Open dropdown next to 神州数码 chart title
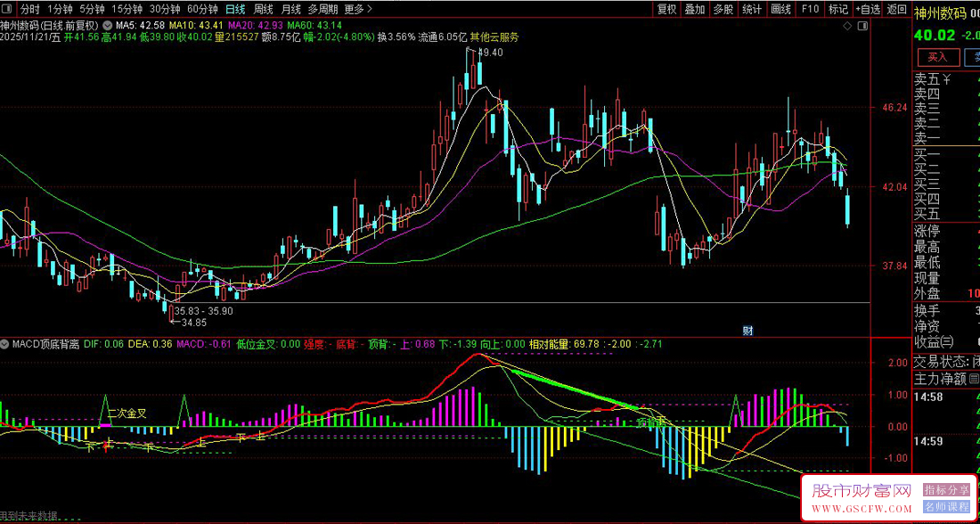 click(x=108, y=25)
